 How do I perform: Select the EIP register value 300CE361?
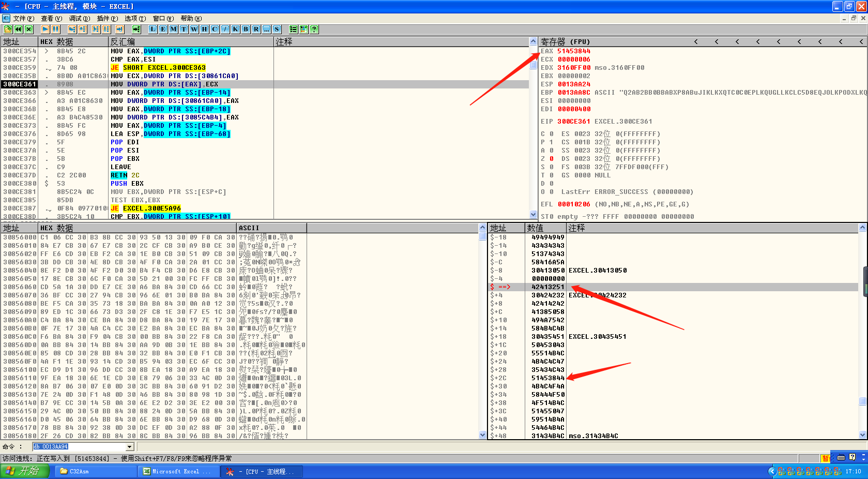tap(574, 122)
